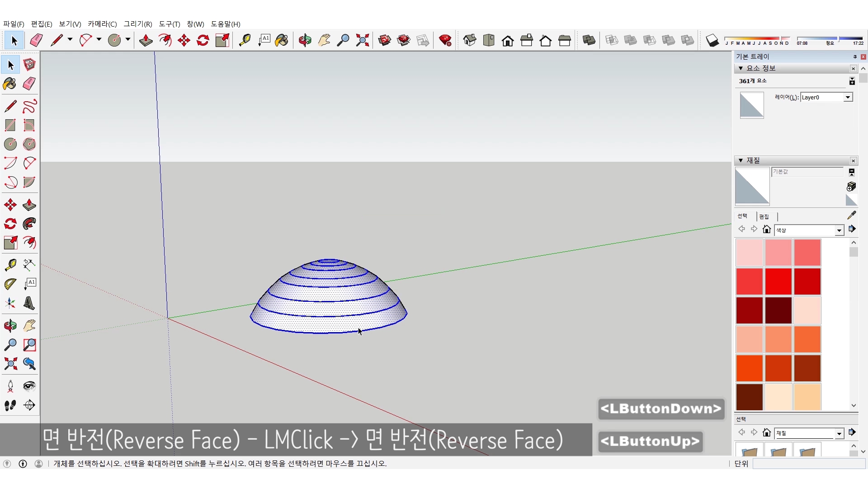Click the materials home button

coord(766,230)
